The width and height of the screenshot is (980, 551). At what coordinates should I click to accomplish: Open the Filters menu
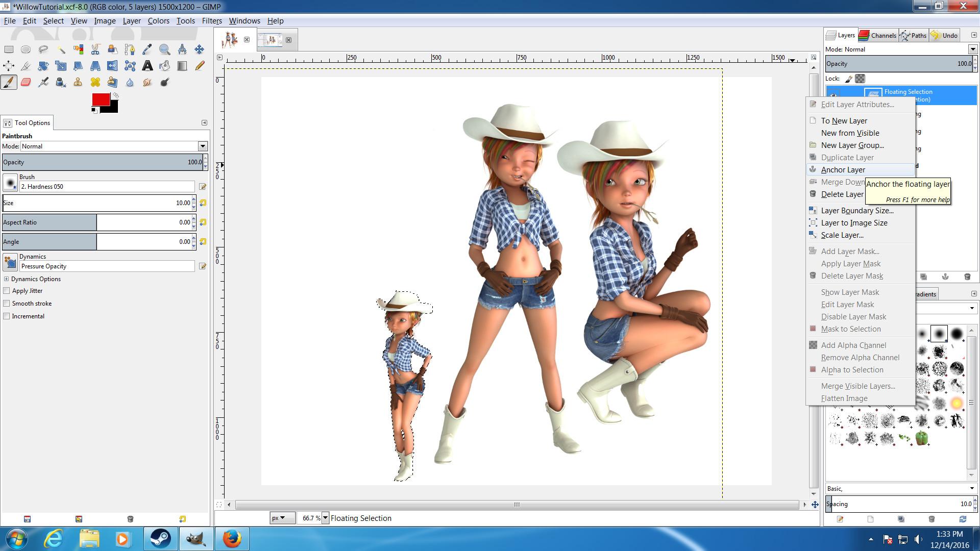pyautogui.click(x=211, y=21)
